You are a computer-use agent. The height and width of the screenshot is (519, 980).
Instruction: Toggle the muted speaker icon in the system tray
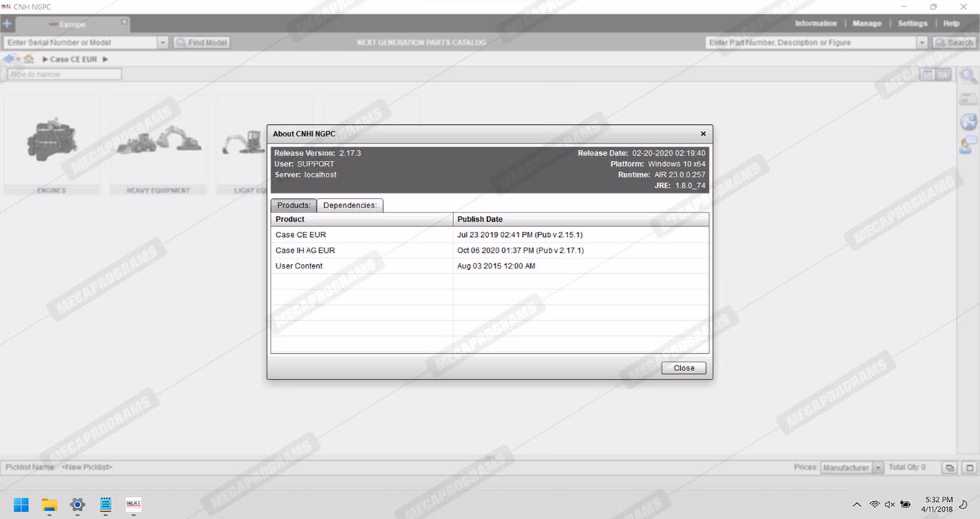point(890,505)
